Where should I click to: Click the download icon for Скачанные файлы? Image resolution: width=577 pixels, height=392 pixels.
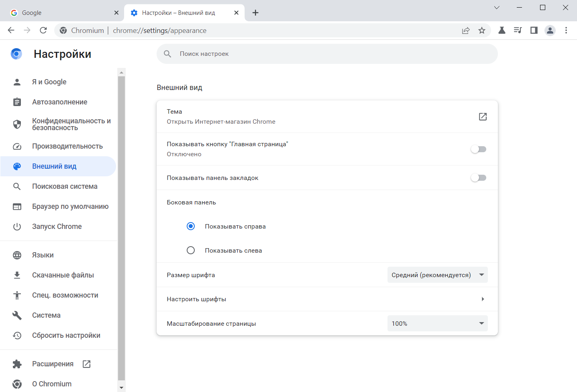17,275
